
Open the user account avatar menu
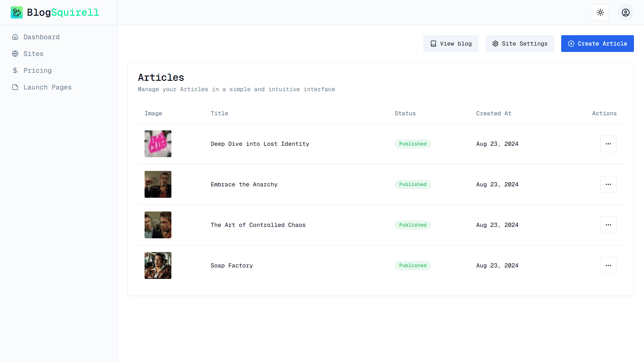626,12
